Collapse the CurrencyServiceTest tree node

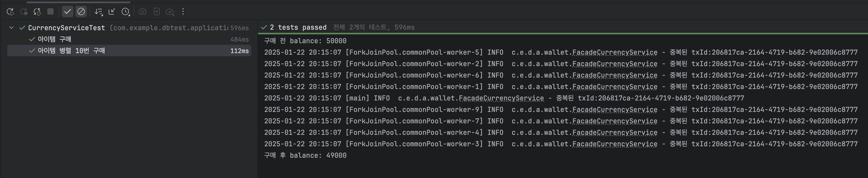pos(11,28)
